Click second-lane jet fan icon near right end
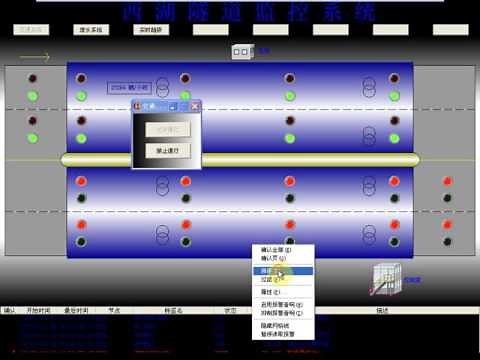The width and height of the screenshot is (480, 360). [x=369, y=136]
